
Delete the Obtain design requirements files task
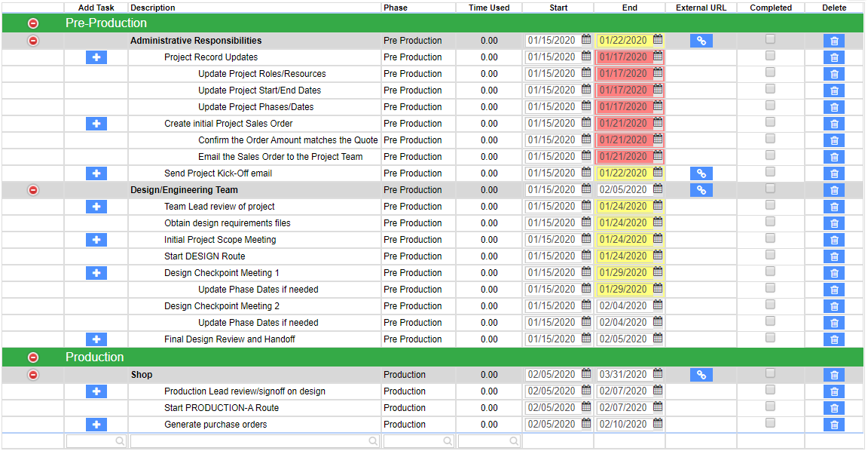tap(833, 224)
